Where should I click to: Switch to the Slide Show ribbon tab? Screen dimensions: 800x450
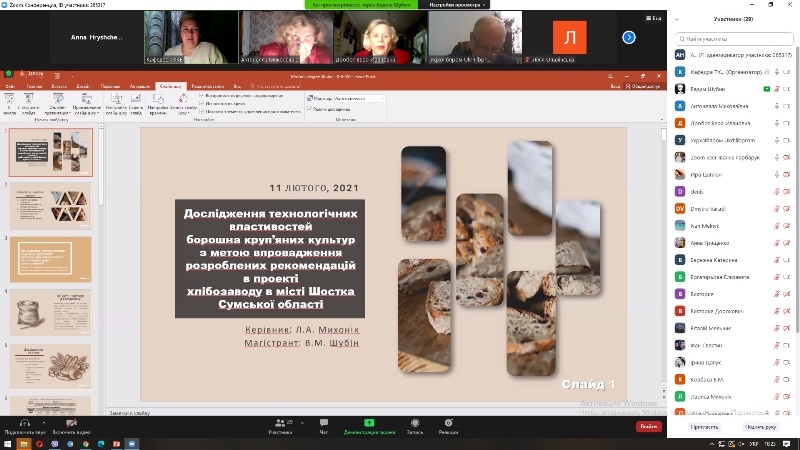point(171,87)
